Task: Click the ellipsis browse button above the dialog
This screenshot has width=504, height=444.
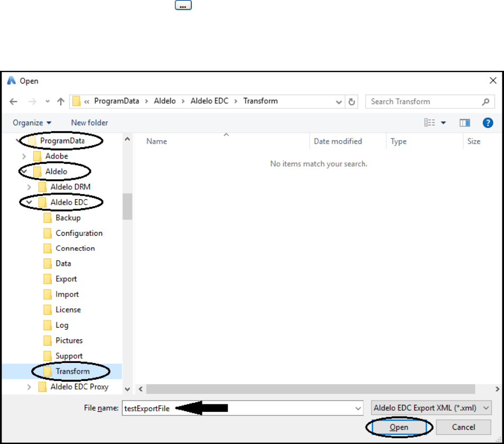Action: point(183,5)
